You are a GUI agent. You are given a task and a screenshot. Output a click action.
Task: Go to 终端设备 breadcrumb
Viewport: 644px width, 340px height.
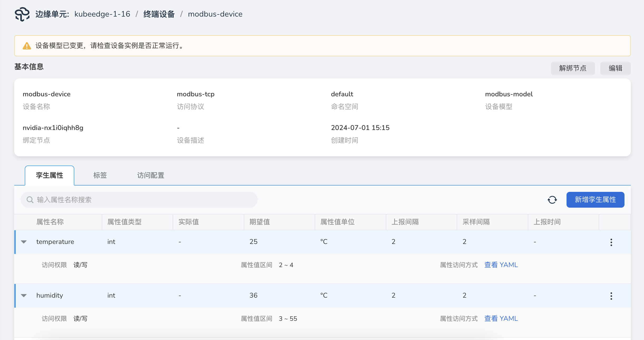coord(159,14)
